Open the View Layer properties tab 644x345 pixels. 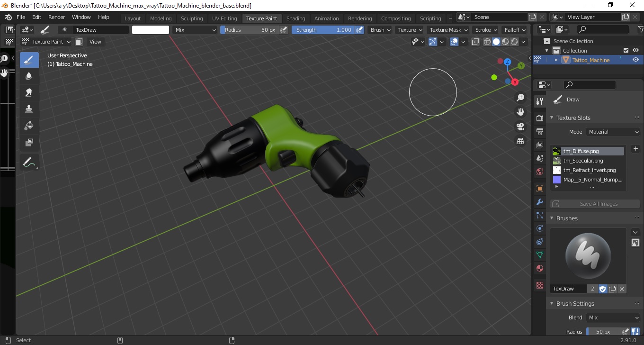point(539,145)
